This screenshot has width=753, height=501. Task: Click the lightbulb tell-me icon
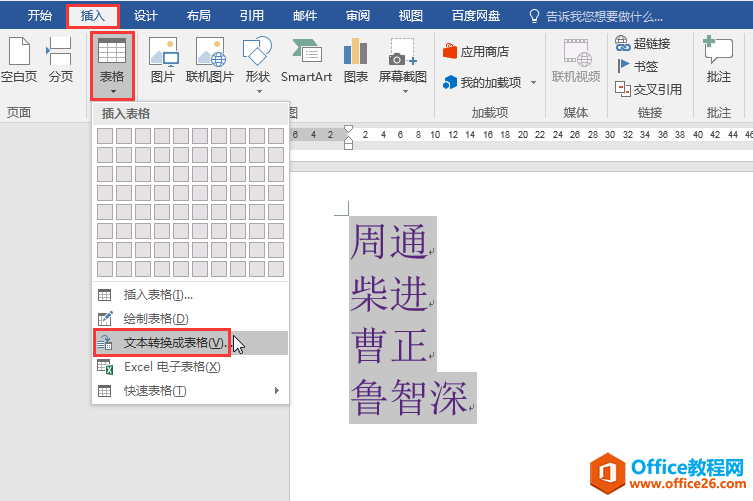[534, 16]
